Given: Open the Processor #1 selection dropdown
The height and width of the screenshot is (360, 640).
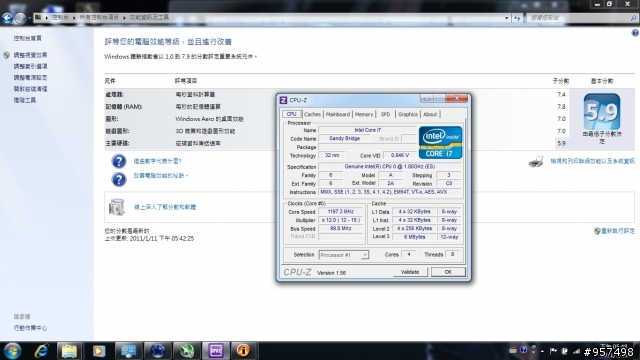Looking at the screenshot, I should 344,255.
